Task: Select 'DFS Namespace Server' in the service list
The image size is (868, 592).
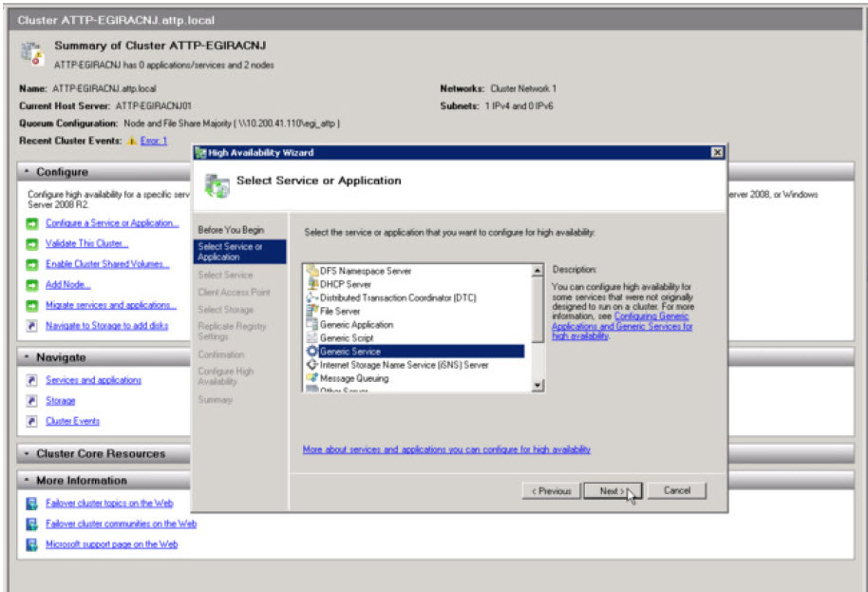Action: coord(366,271)
